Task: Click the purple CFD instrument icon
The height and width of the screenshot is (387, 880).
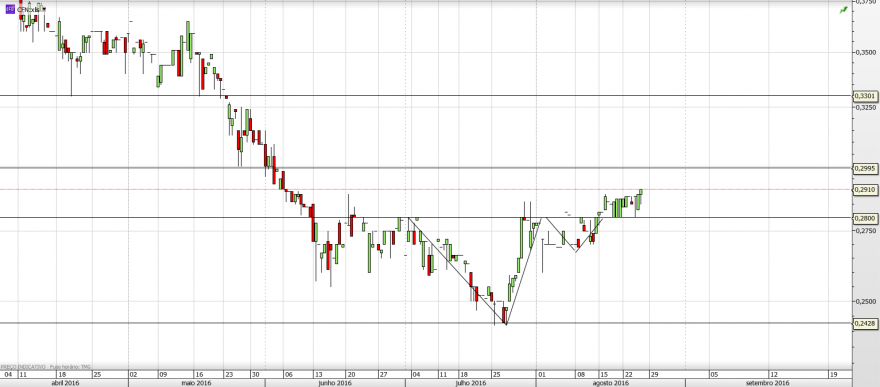Action: point(10,10)
